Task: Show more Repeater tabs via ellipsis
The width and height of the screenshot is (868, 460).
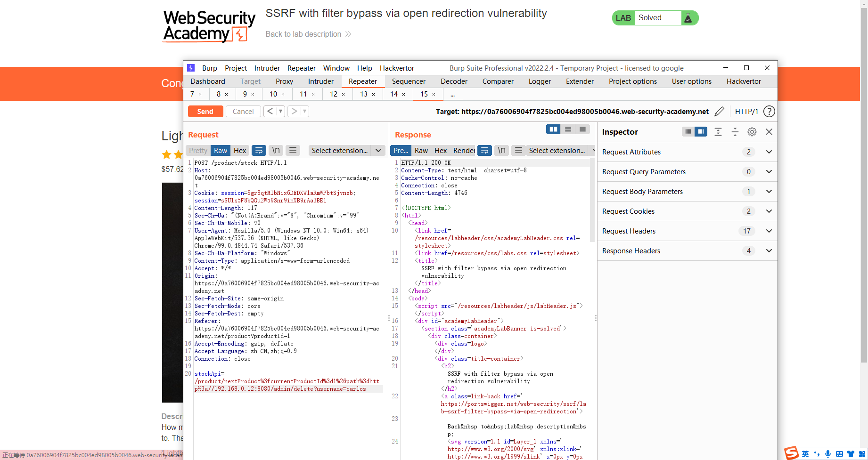Action: point(452,95)
